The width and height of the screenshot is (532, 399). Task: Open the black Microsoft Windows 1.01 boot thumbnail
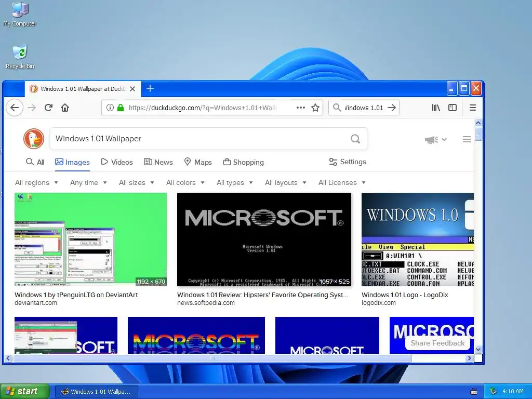click(264, 240)
